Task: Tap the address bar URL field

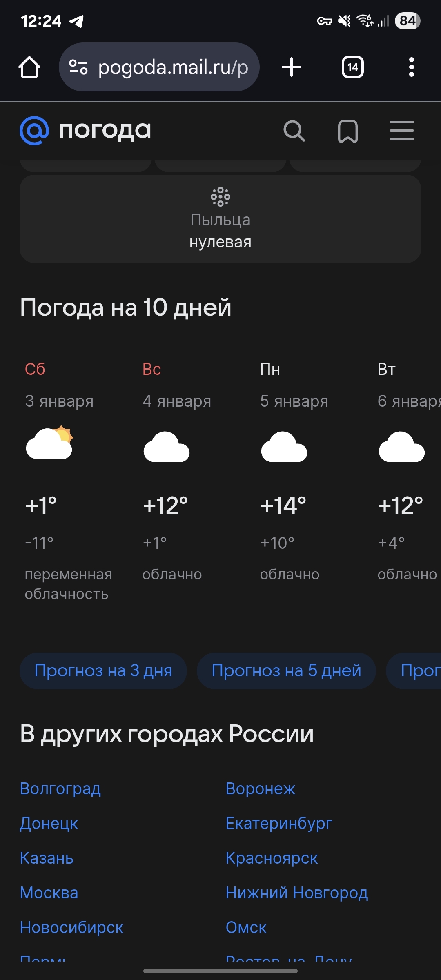Action: tap(173, 67)
